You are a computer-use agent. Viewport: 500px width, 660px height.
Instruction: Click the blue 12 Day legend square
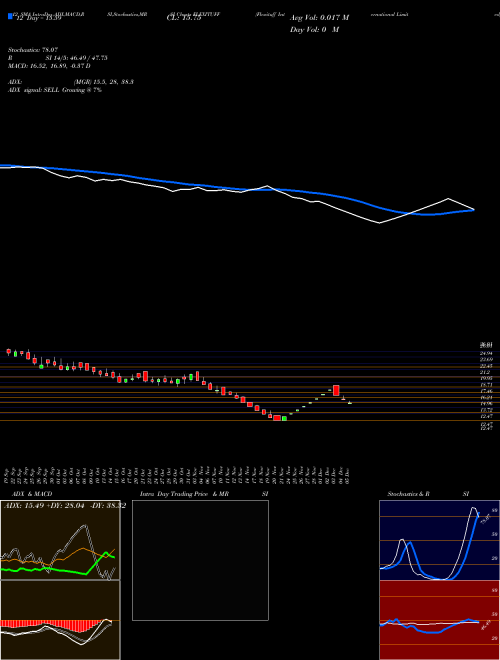click(x=11, y=16)
